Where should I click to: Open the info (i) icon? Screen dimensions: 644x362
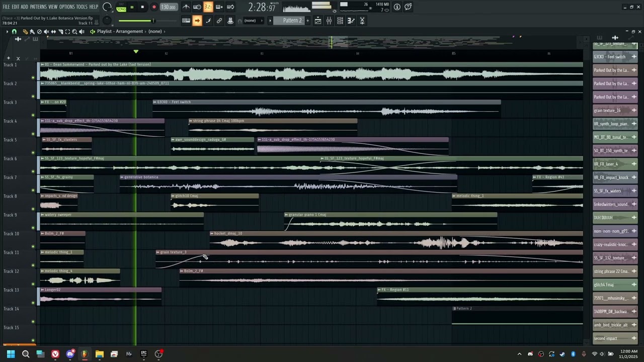click(397, 7)
